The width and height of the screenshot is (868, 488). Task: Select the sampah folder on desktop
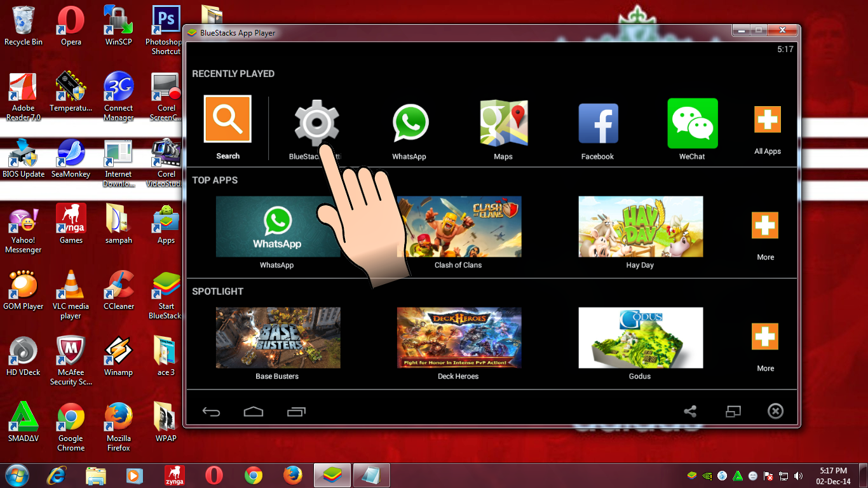pos(118,224)
